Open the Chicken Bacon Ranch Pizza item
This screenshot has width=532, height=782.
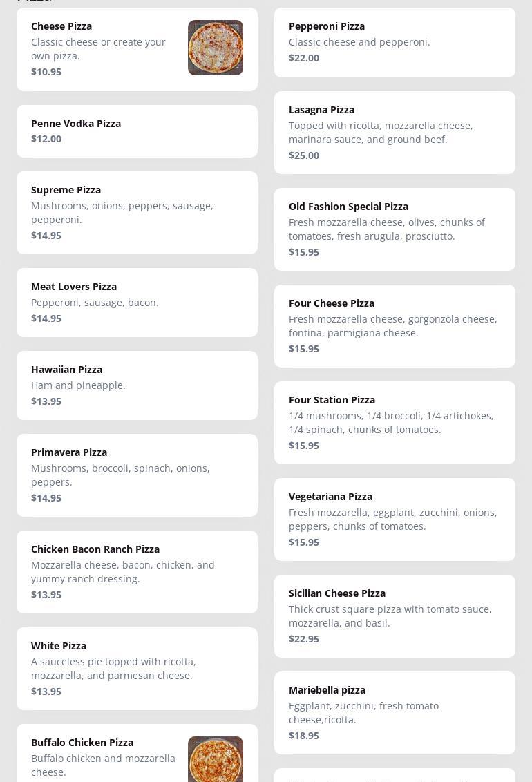pyautogui.click(x=137, y=571)
